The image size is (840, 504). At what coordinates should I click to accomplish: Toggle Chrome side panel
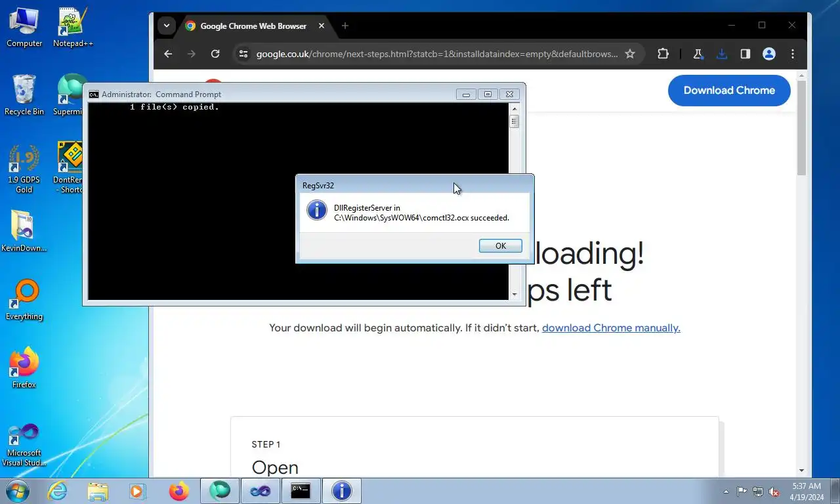pos(745,54)
